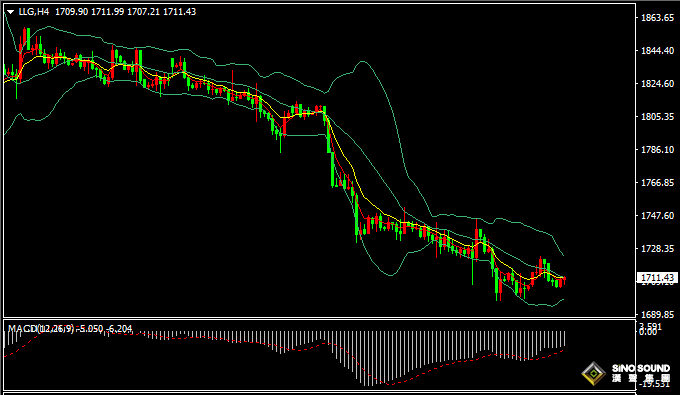Click the 1863.65 price axis label
Image resolution: width=680 pixels, height=395 pixels.
coord(657,18)
